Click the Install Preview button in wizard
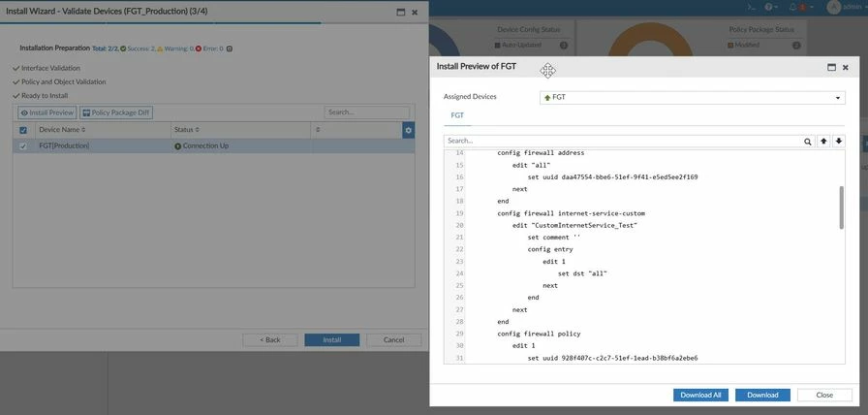This screenshot has width=868, height=415. click(47, 112)
